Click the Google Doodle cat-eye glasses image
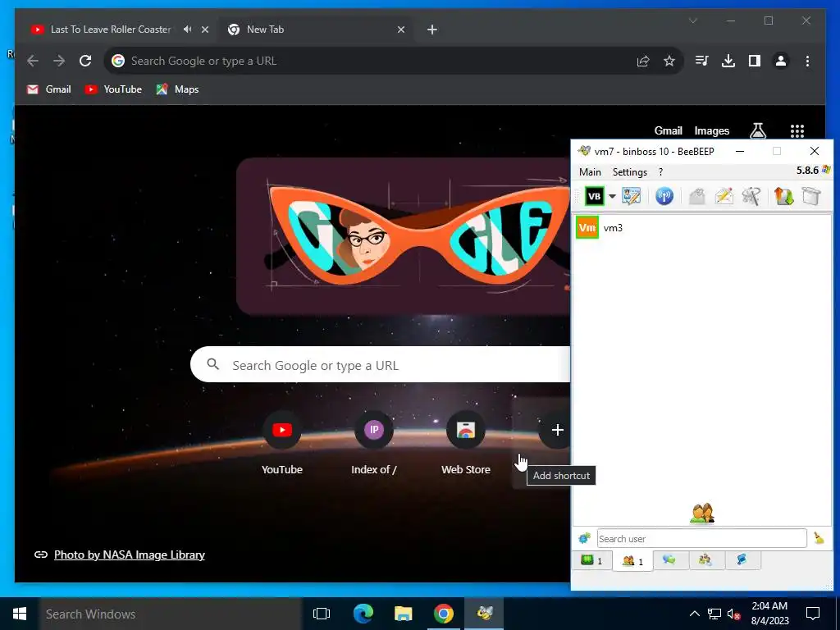The height and width of the screenshot is (630, 840). (x=404, y=235)
